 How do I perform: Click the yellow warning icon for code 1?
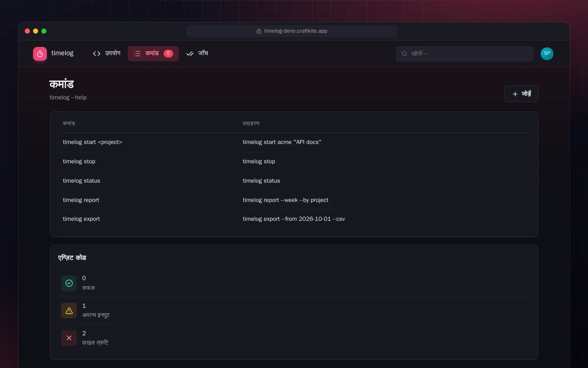coord(69,310)
